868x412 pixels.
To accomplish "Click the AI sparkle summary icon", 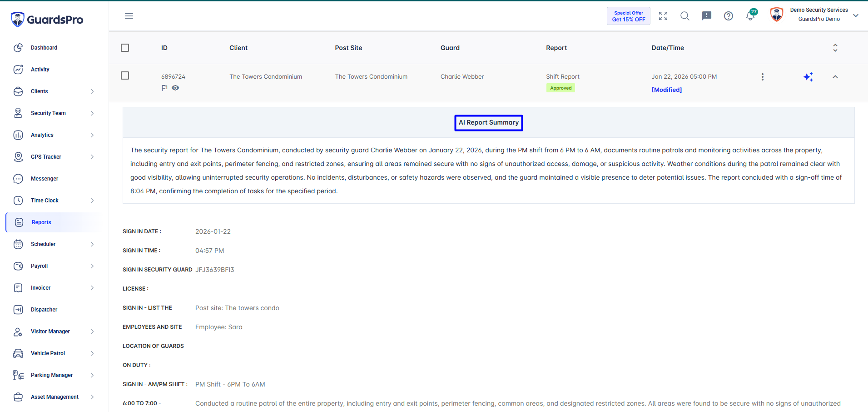I will pos(808,77).
